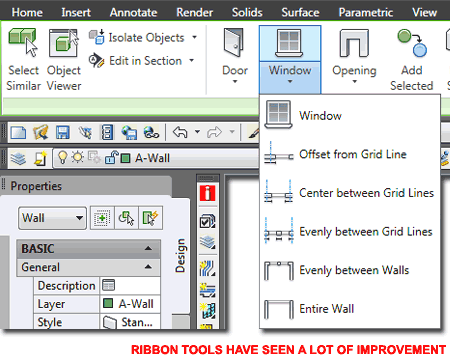Click the Select Similar tool icon

[x=23, y=43]
